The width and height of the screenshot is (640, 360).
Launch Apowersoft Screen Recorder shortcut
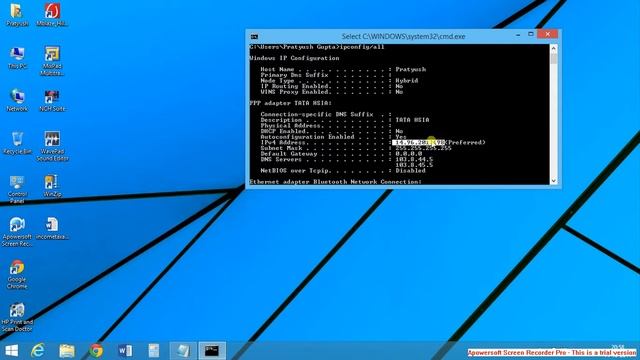tap(17, 231)
